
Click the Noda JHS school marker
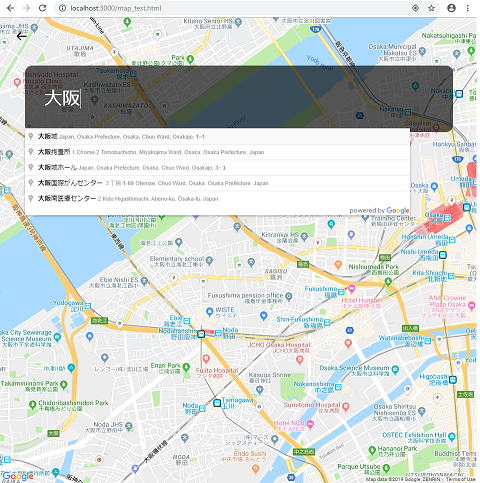(129, 426)
